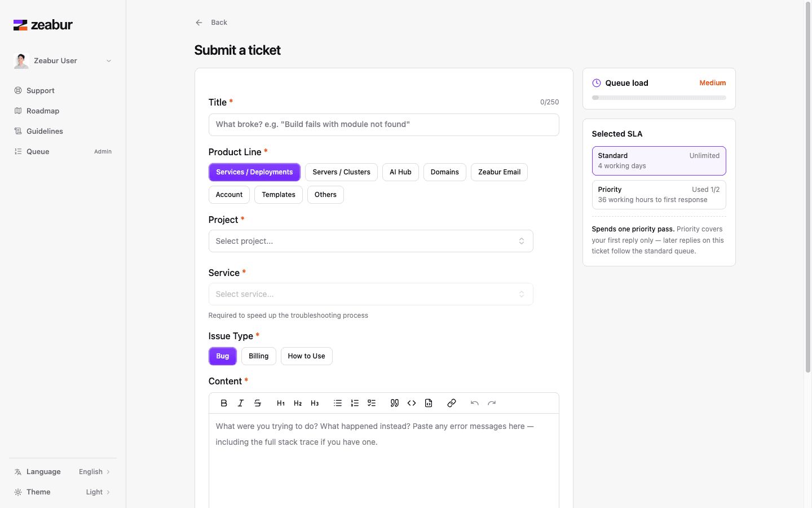Click the Medium queue load label

click(x=713, y=83)
